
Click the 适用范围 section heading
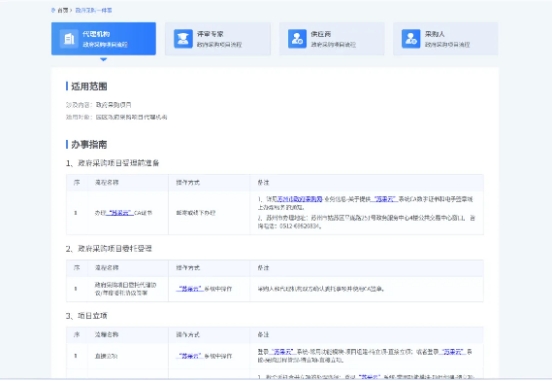89,86
